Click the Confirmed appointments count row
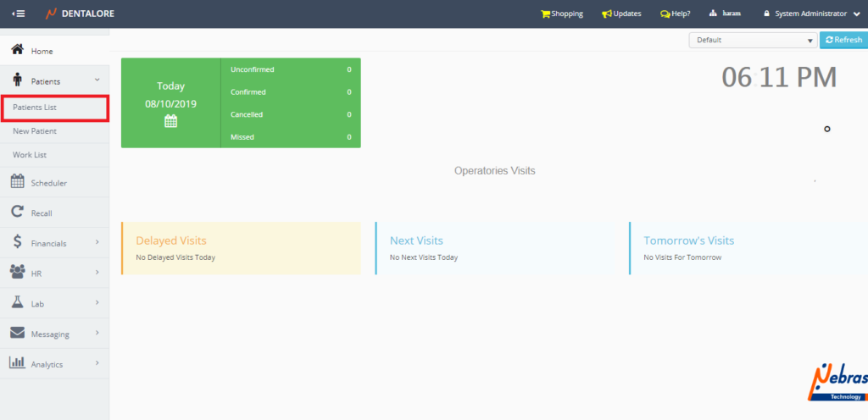The image size is (868, 420). [x=290, y=91]
